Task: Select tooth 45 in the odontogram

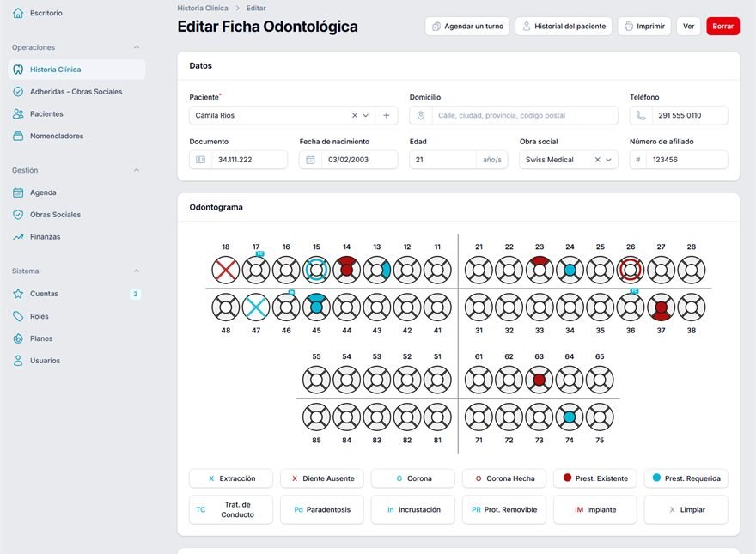Action: coord(316,307)
